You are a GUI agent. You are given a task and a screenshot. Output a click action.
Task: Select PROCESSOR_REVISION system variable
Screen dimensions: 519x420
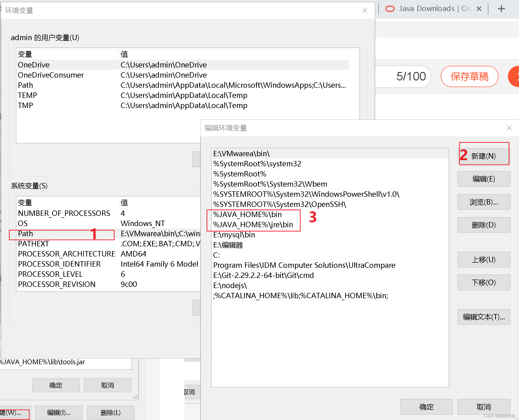pos(108,284)
